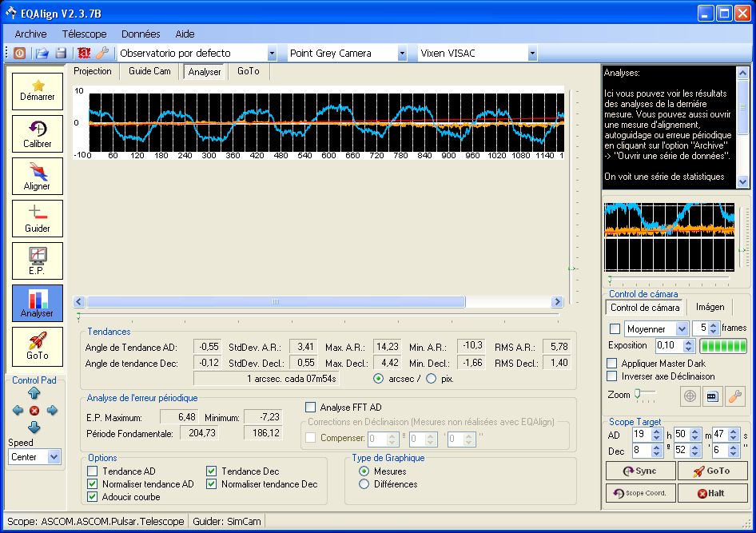Click the graph horizontal scrollbar thumb

pos(276,302)
